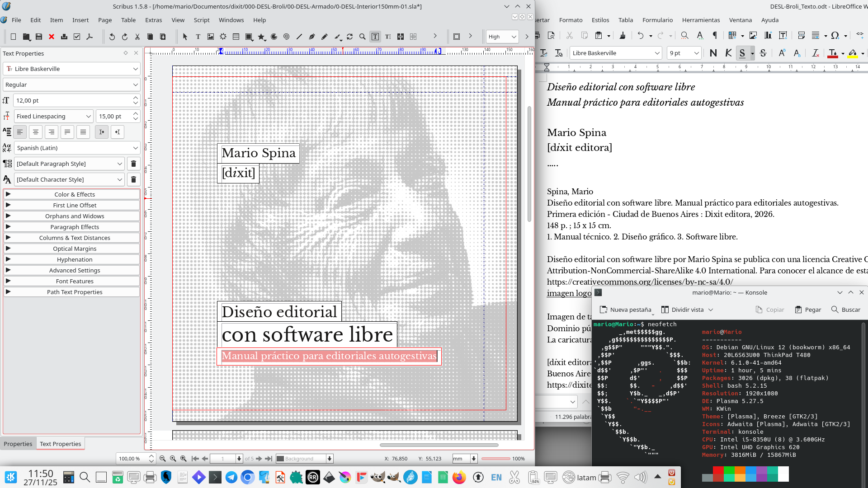Toggle underline formatting in LibreOffice Writer
868x488 pixels.
pyautogui.click(x=742, y=53)
